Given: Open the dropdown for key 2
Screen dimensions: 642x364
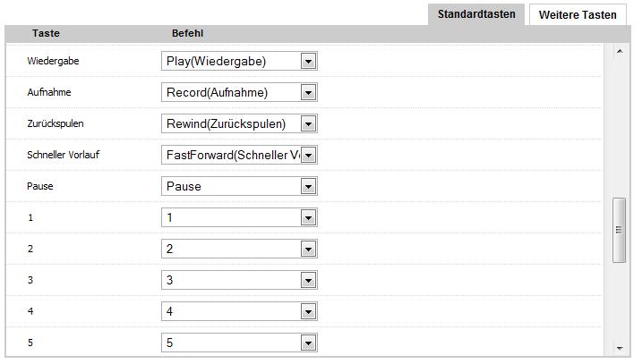Looking at the screenshot, I should click(309, 250).
